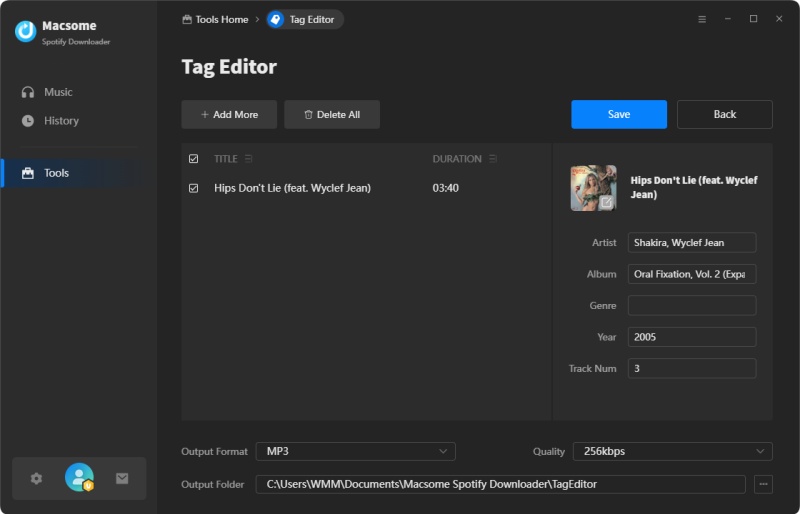
Task: Click the headphones Music icon
Action: pyautogui.click(x=28, y=92)
